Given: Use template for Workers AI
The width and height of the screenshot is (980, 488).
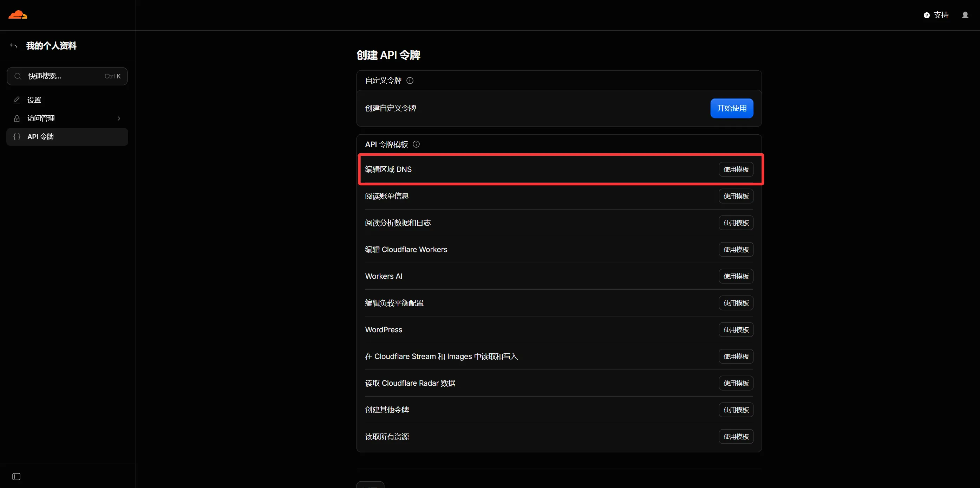Looking at the screenshot, I should 736,276.
